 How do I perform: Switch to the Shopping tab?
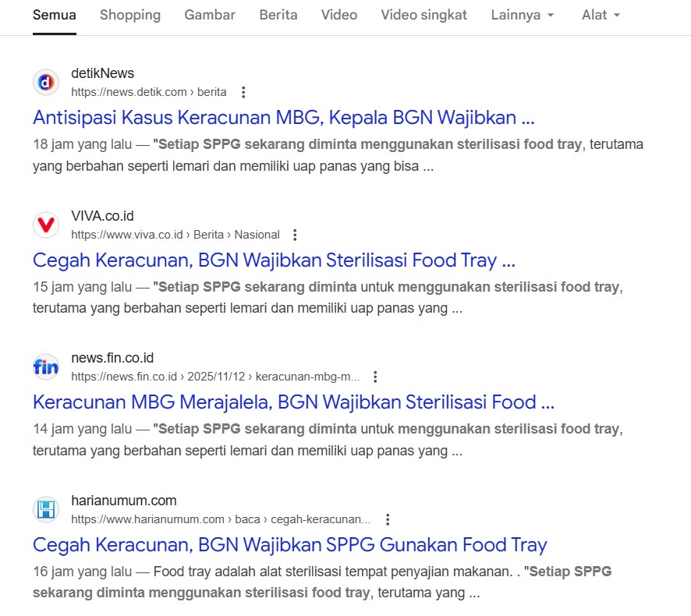coord(130,15)
